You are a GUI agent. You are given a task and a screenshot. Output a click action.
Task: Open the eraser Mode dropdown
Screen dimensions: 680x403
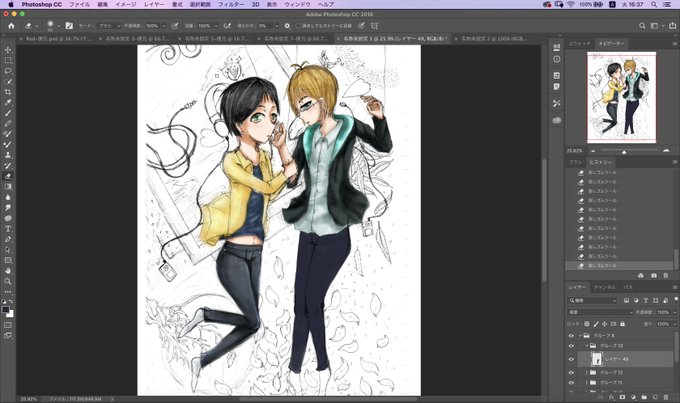point(108,26)
